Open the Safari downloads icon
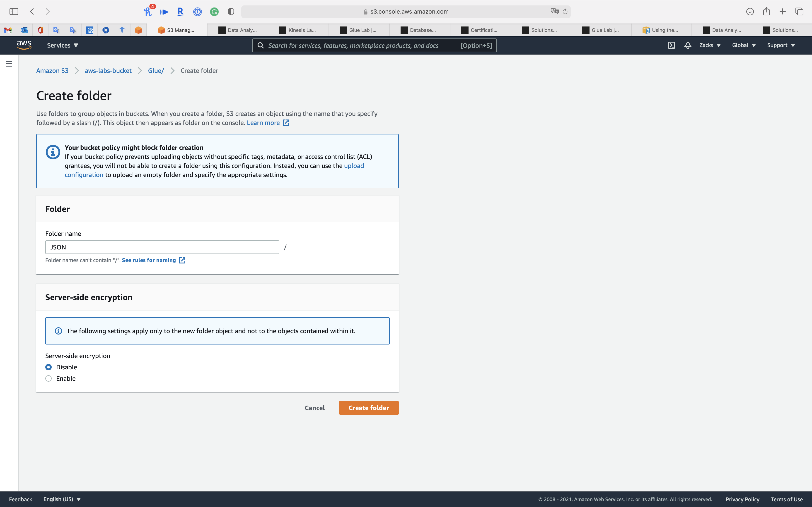The height and width of the screenshot is (507, 812). tap(750, 11)
